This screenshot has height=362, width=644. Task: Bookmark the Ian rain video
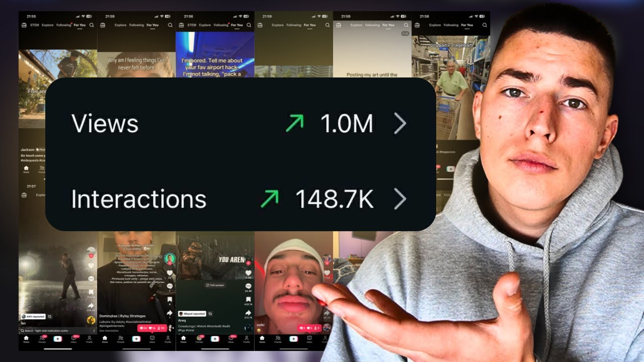pyautogui.click(x=91, y=292)
